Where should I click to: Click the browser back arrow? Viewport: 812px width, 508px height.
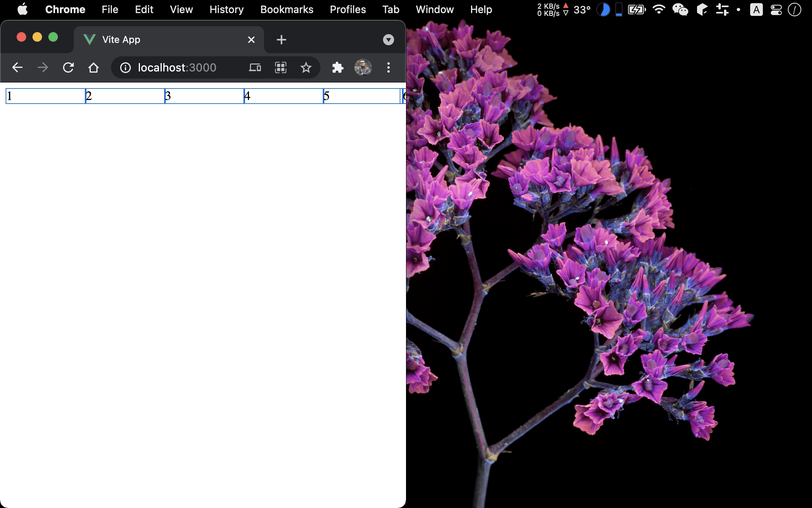(x=17, y=67)
